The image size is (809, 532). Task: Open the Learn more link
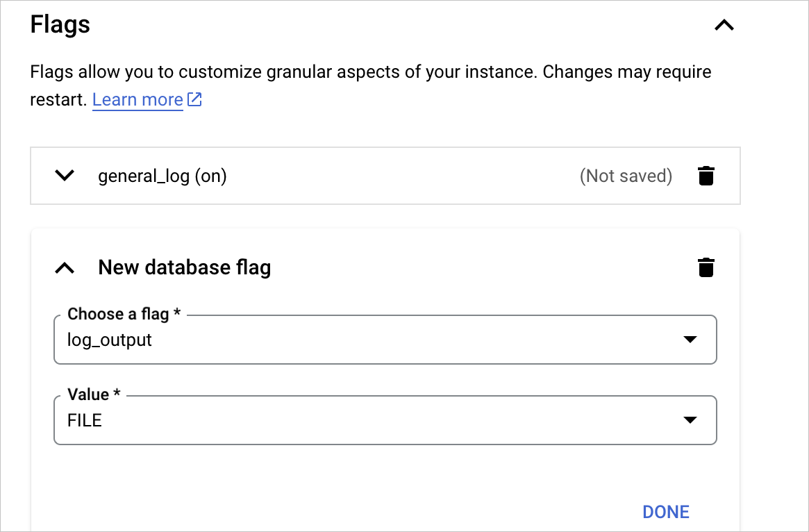click(x=137, y=100)
